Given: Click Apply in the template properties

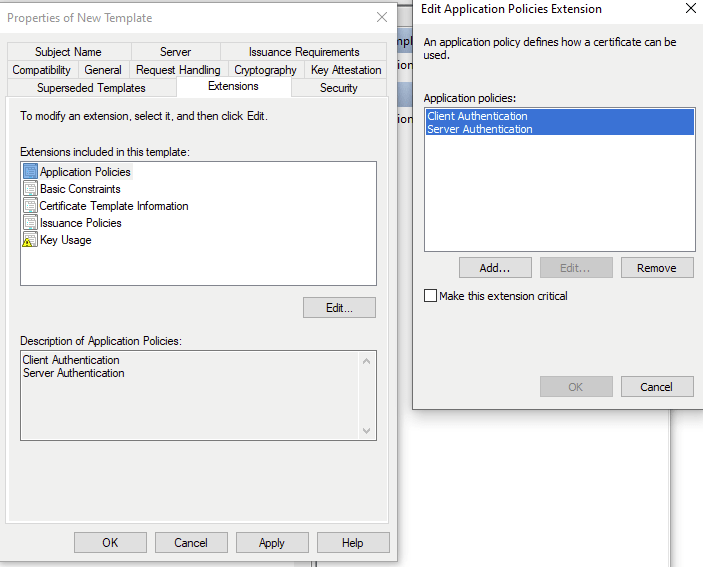Looking at the screenshot, I should tap(271, 543).
